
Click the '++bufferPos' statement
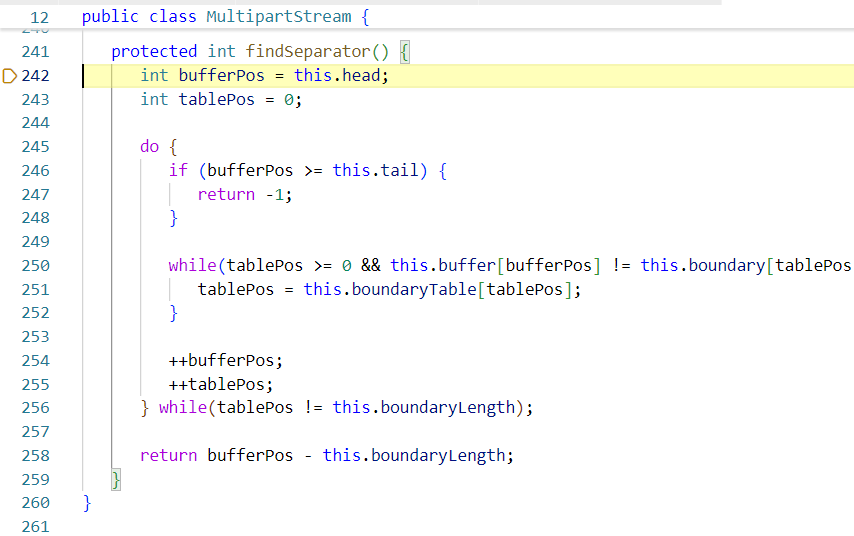click(226, 361)
